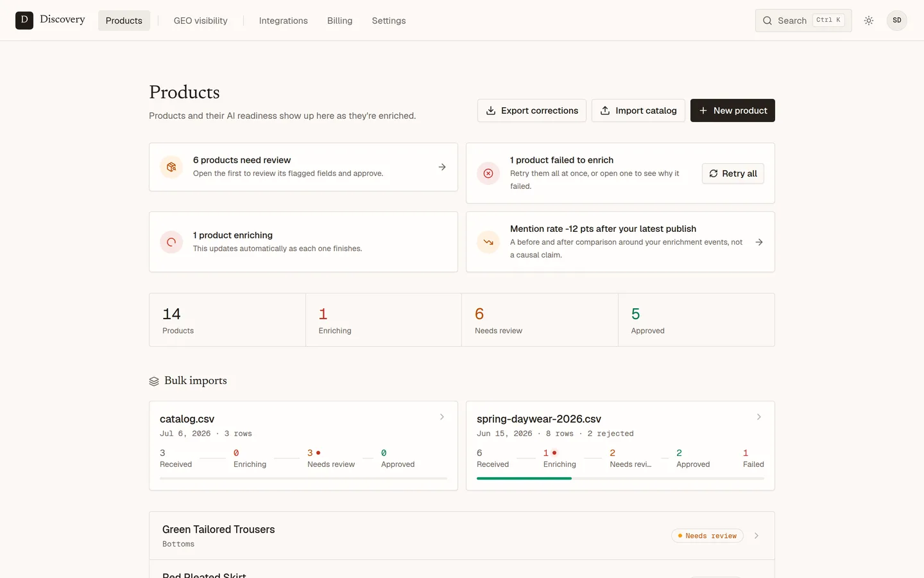
Task: Click 'Jun 15, 2026 · 8 rows · 2 rejected' text
Action: click(555, 433)
